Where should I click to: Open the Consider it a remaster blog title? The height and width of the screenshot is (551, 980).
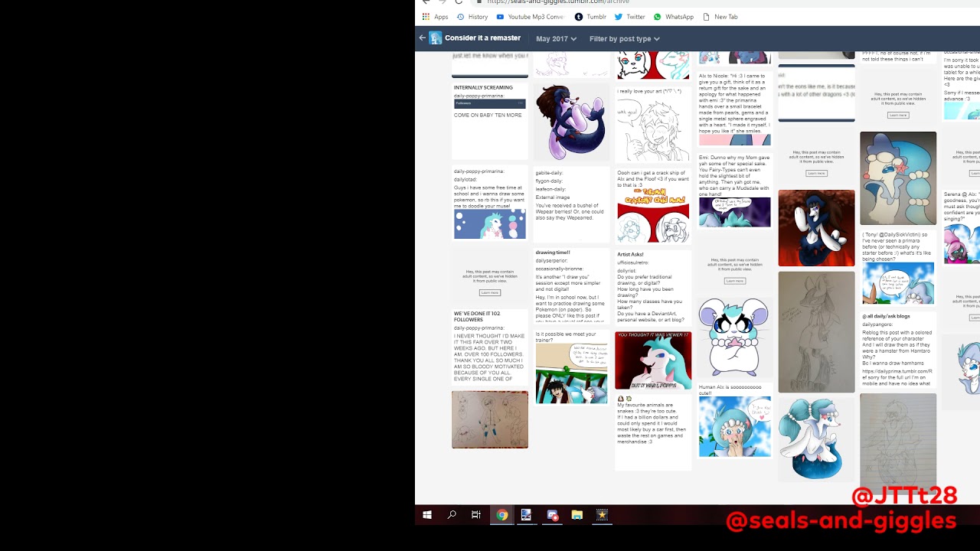pos(482,37)
